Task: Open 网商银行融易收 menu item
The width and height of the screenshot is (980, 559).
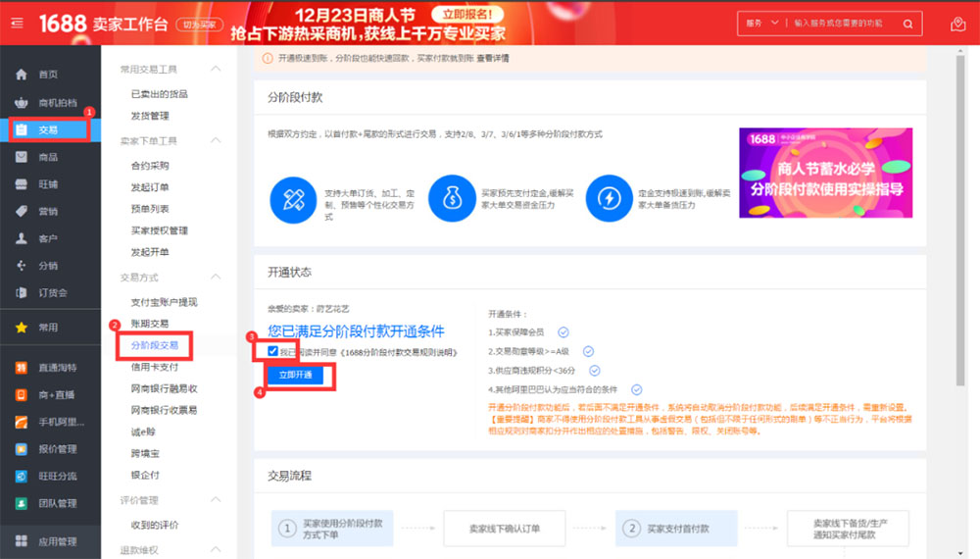Action: click(x=164, y=389)
